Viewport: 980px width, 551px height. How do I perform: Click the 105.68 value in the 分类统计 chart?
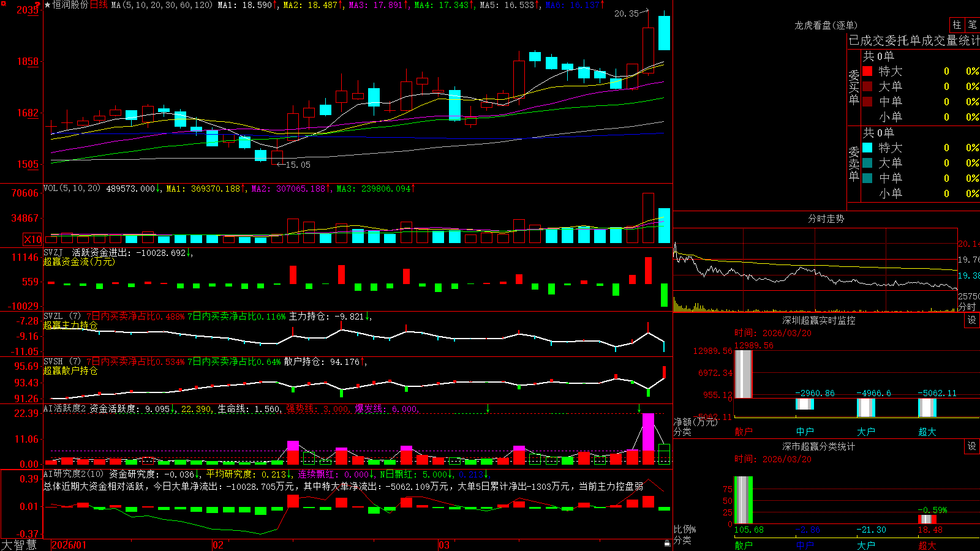click(x=748, y=530)
